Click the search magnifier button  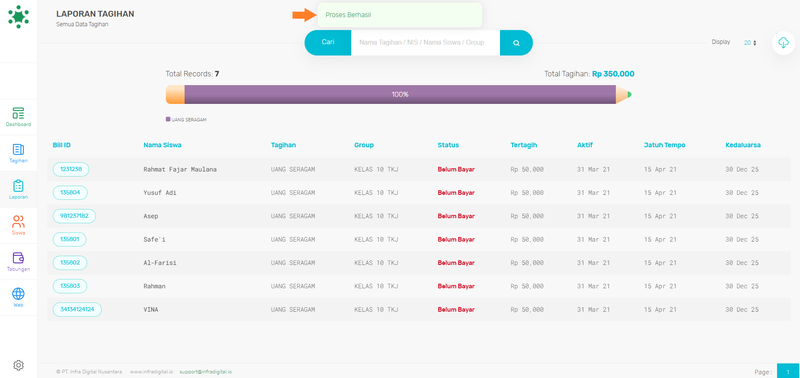[x=516, y=43]
